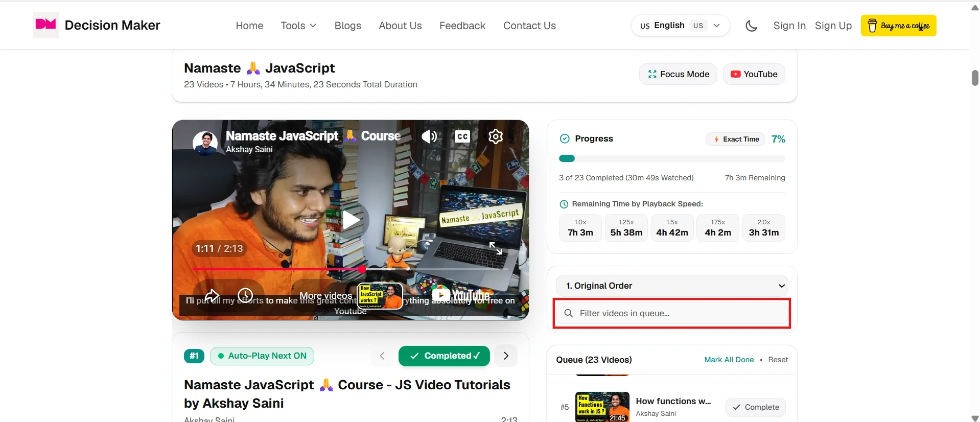Enable Focus Mode
980x422 pixels.
tap(678, 74)
